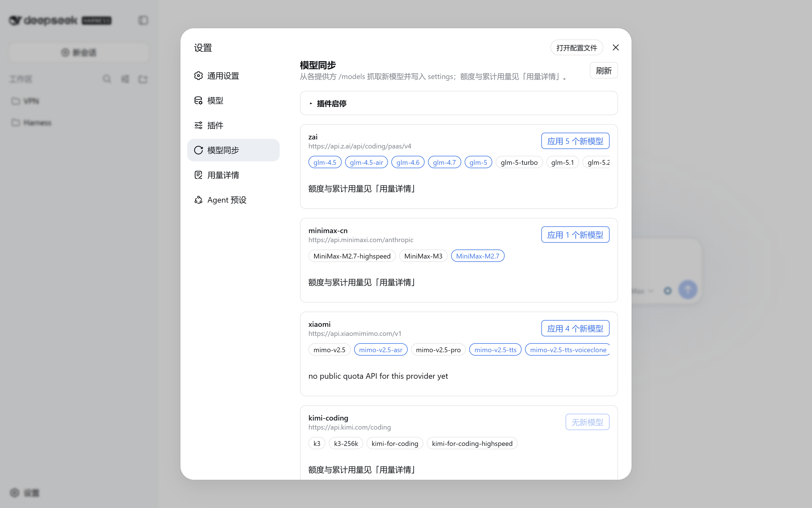This screenshot has width=812, height=508.
Task: Select the 模型同步 sidebar item
Action: click(233, 150)
